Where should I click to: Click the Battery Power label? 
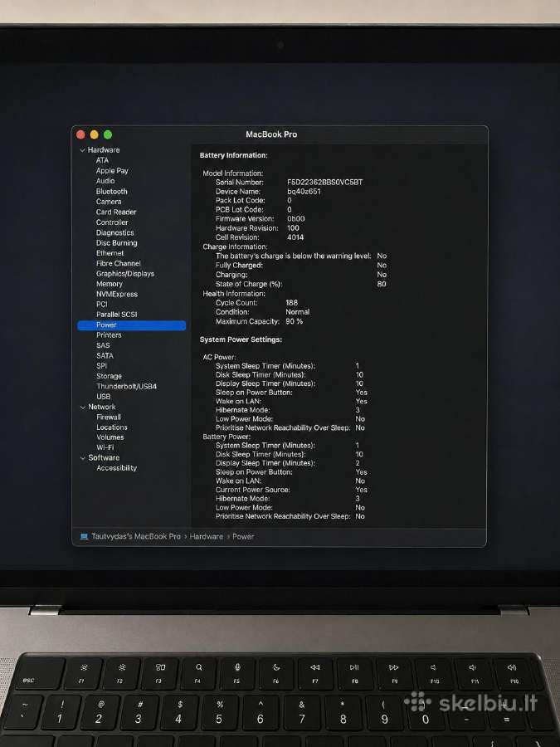(x=226, y=437)
